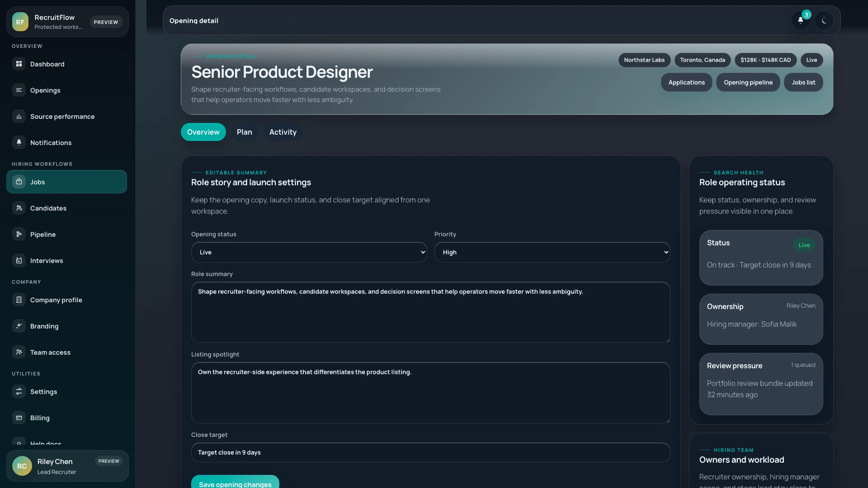Click the Applications button

point(686,82)
